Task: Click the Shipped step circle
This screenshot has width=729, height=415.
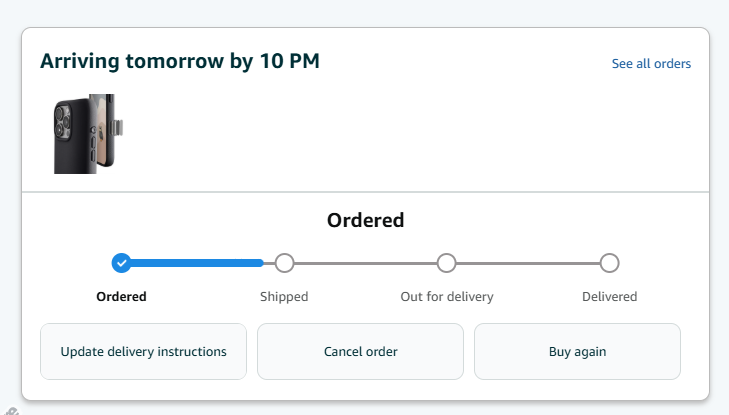Action: point(284,263)
